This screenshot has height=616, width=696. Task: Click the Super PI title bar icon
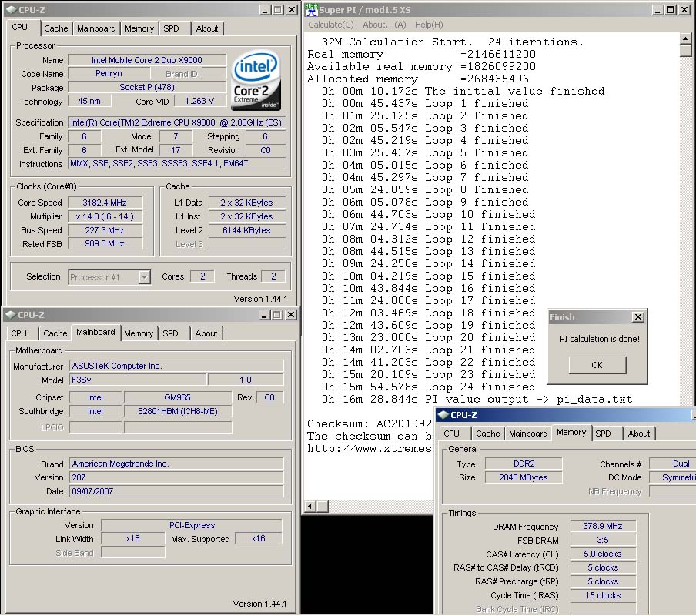[312, 10]
